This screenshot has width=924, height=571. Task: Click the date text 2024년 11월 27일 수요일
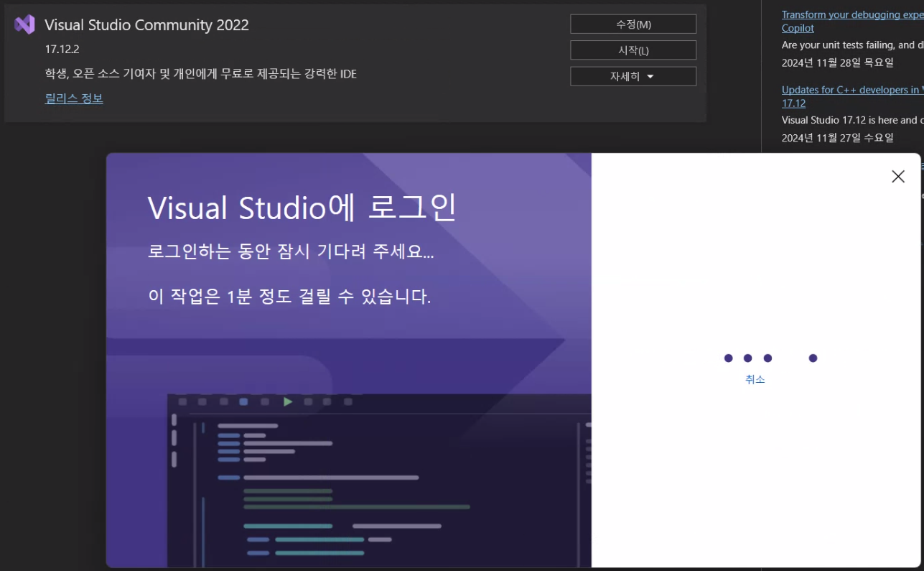[838, 137]
